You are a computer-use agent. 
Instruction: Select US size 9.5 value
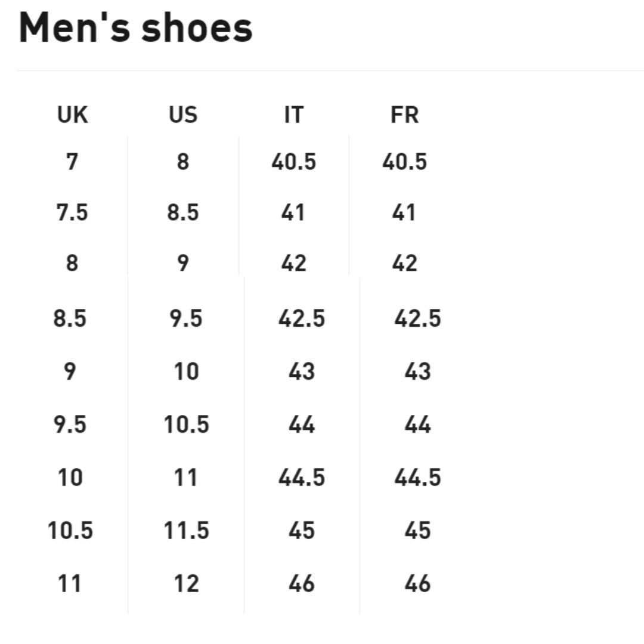186,318
